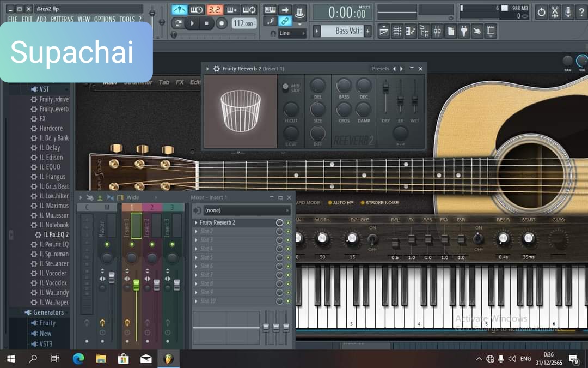This screenshot has height=368, width=588.
Task: Open Fruity Reeverb 2 gear settings icon
Action: 216,69
